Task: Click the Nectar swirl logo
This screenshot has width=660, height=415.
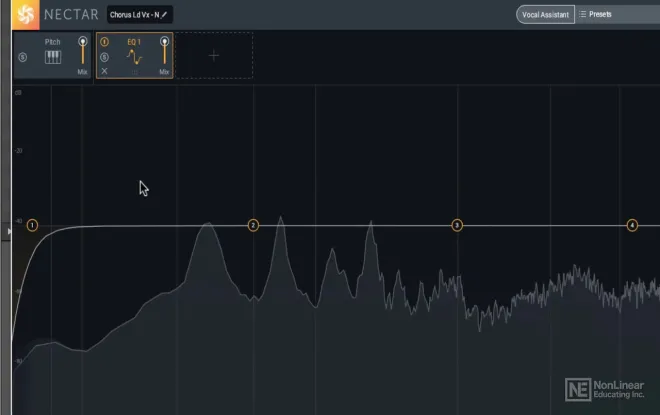Action: coord(26,14)
